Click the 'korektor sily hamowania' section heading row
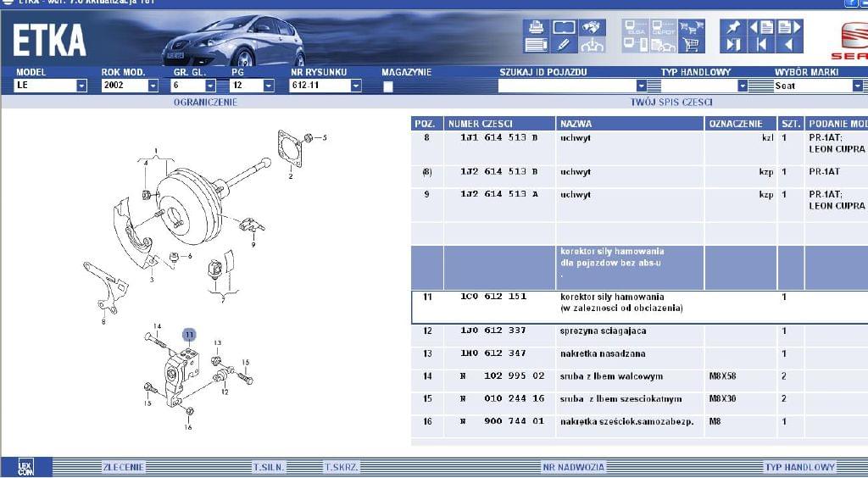The image size is (868, 478). [639, 268]
